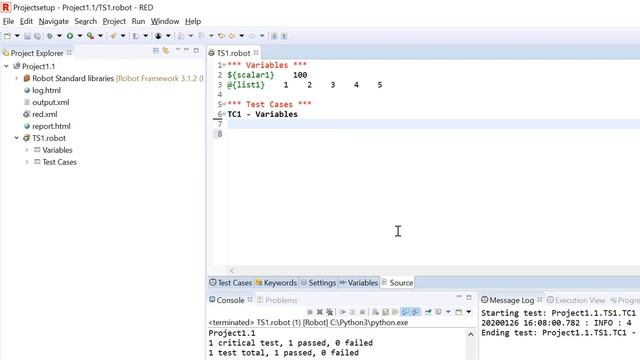This screenshot has height=360, width=640.
Task: Select the Message Log tab
Action: [x=511, y=300]
